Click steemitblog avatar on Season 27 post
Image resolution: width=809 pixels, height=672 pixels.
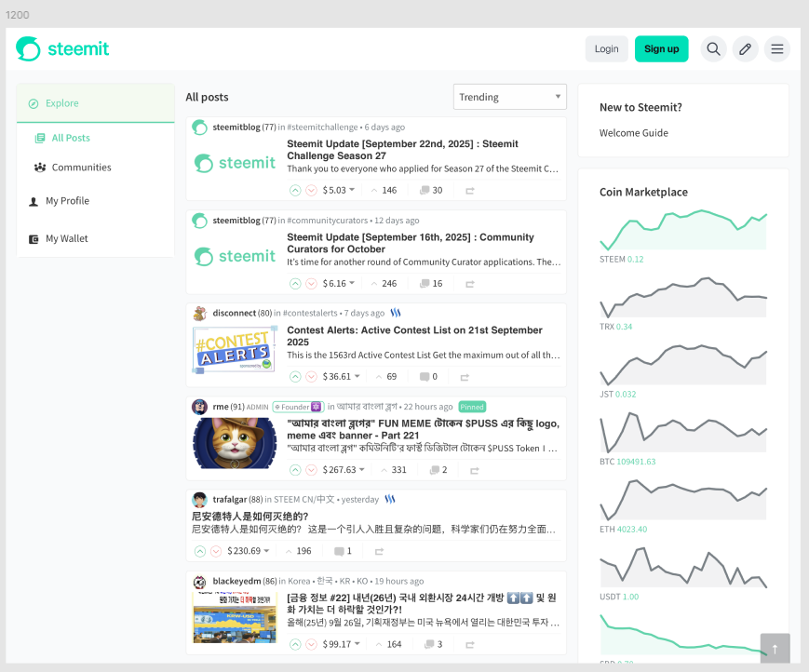[199, 128]
